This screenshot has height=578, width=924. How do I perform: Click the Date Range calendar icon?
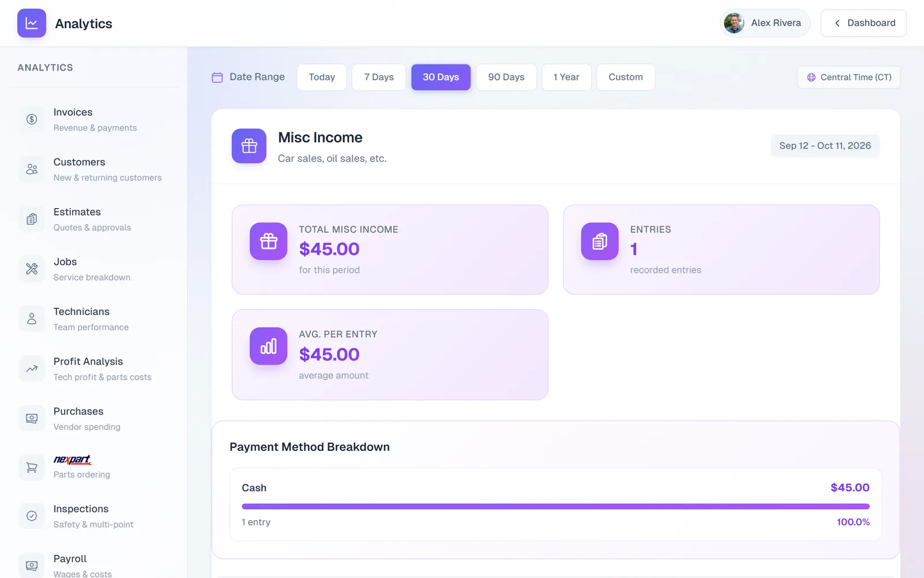[217, 77]
